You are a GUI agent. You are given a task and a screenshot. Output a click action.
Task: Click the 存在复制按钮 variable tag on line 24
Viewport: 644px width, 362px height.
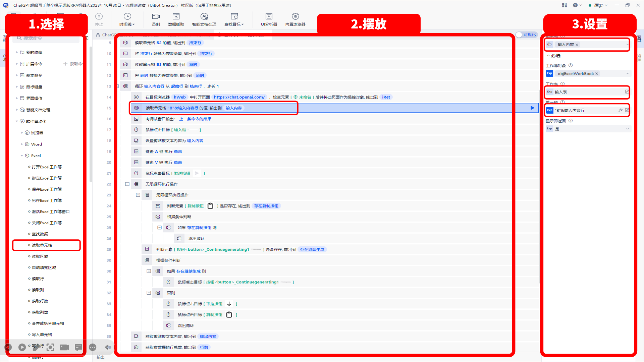click(266, 206)
